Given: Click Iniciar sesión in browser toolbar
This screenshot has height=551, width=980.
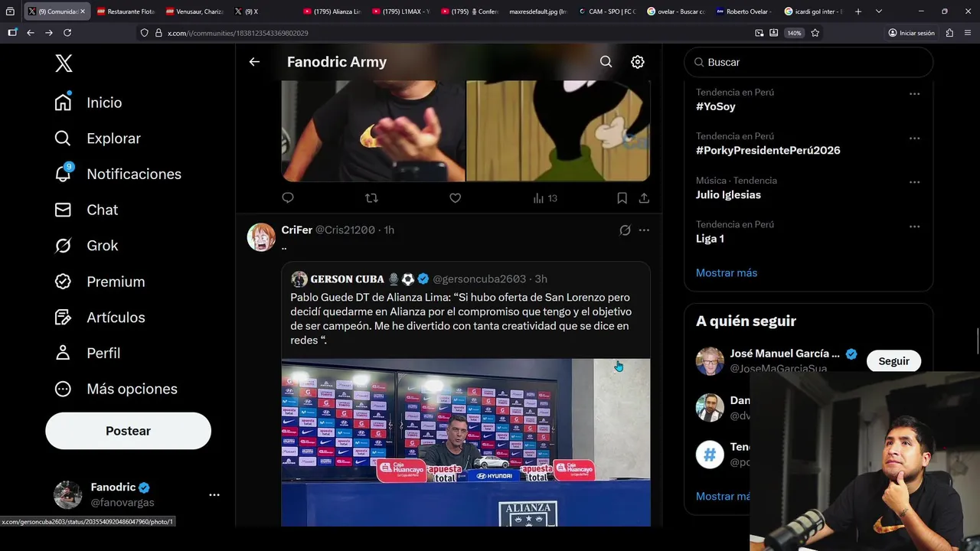Looking at the screenshot, I should click(x=911, y=33).
